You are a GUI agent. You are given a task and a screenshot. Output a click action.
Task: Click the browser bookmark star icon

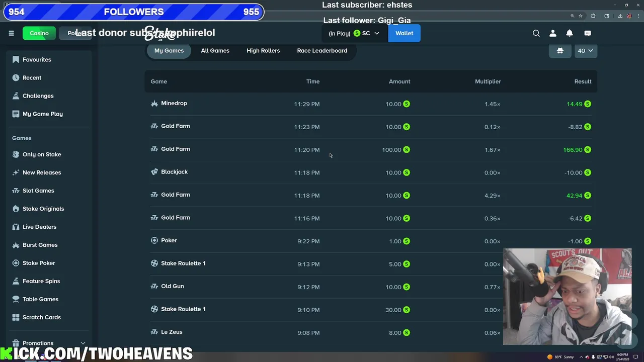point(580,16)
